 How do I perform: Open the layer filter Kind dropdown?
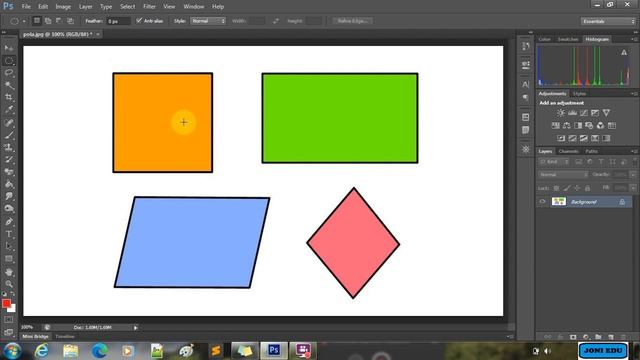tap(554, 162)
